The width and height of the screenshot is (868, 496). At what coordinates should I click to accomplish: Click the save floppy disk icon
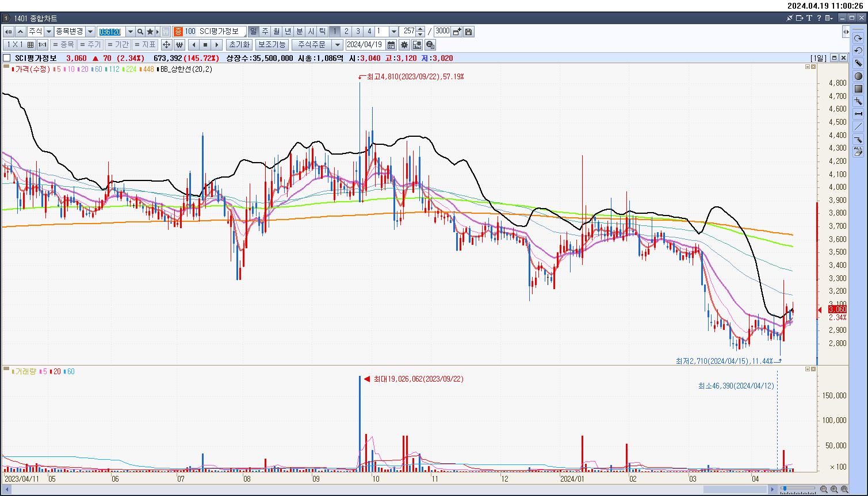468,32
